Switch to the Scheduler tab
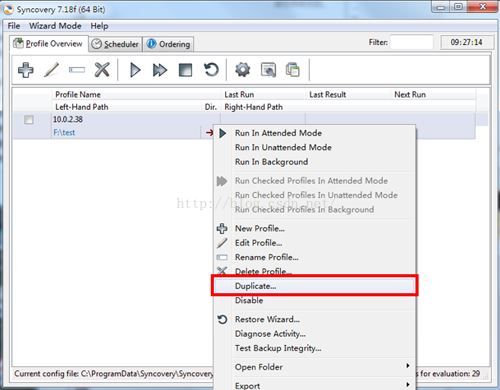Viewport: 500px width, 390px height. coord(116,44)
